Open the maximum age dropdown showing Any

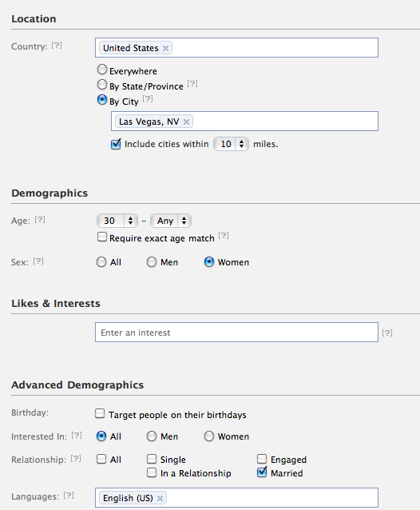coord(171,221)
